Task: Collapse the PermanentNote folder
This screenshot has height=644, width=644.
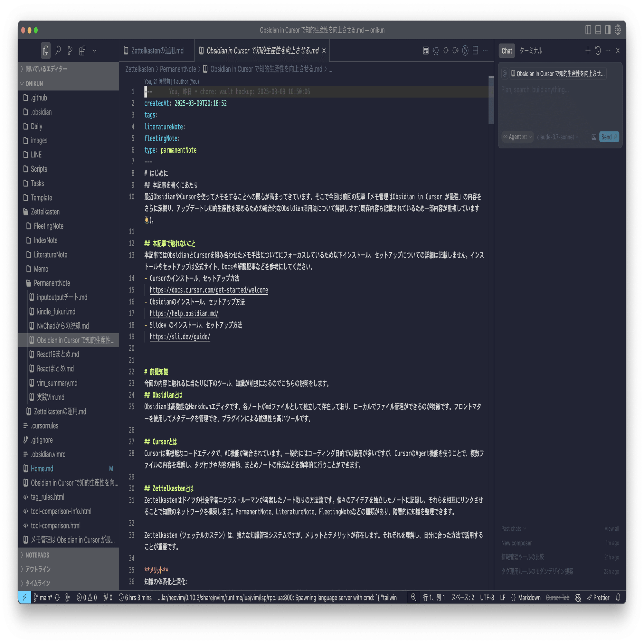Action: (x=68, y=283)
